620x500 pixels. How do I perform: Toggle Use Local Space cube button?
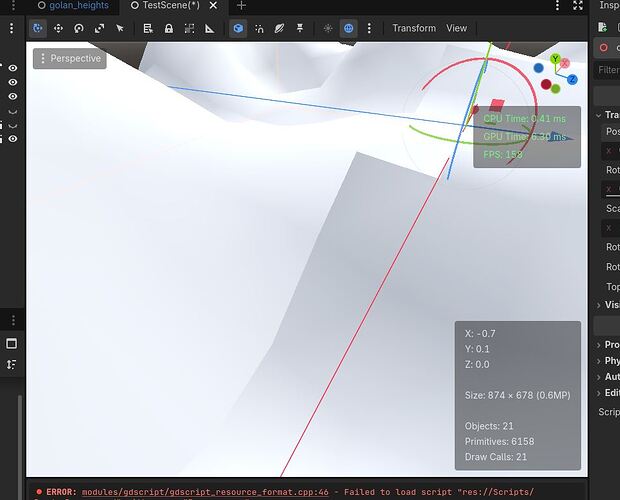point(238,28)
